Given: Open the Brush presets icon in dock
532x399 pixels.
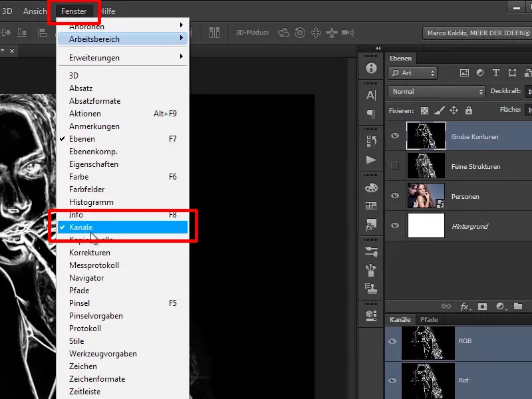Looking at the screenshot, I should 371,252.
